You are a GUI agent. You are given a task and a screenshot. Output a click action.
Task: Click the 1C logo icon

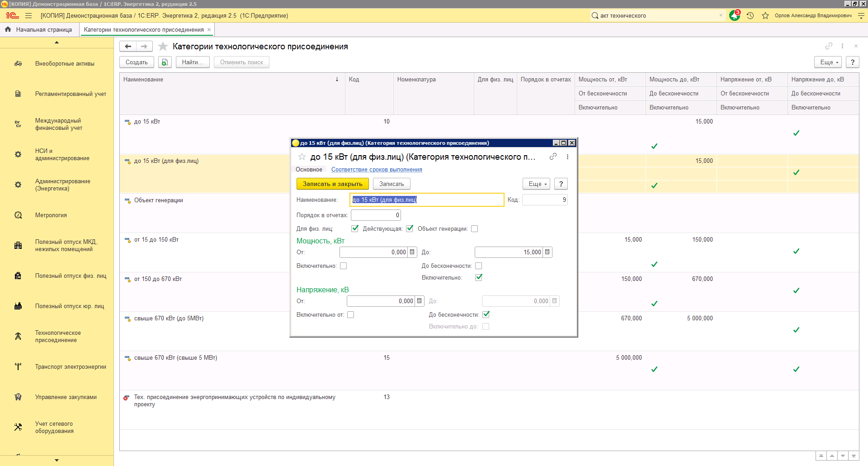click(x=12, y=15)
